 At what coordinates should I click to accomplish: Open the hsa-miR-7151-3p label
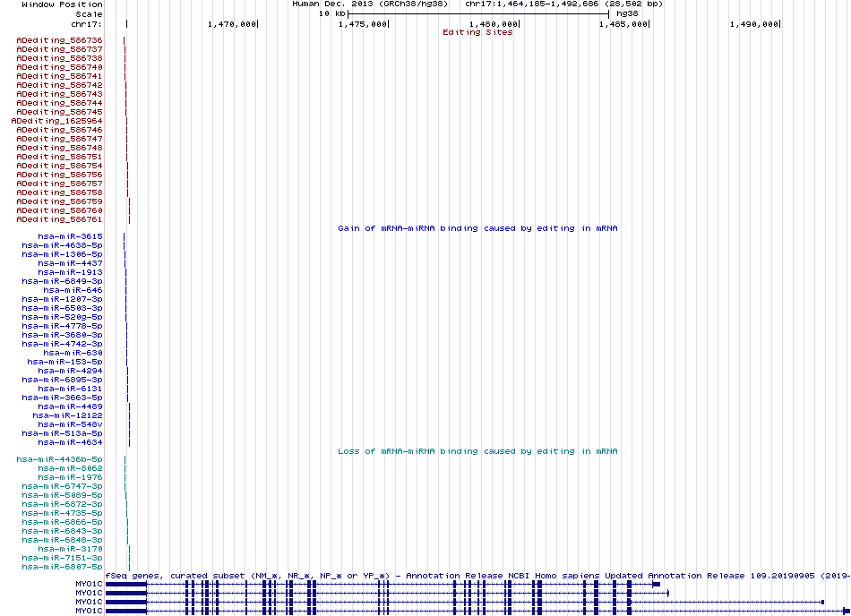[62, 558]
